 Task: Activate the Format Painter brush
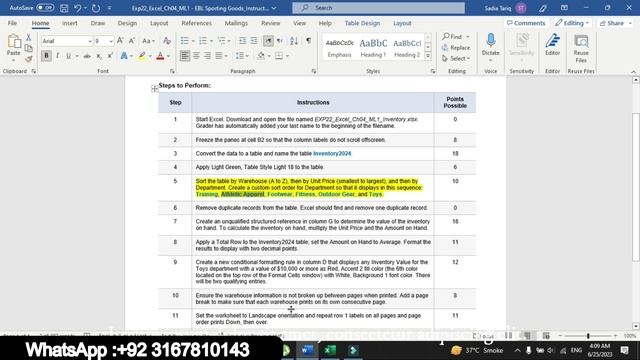(x=29, y=59)
